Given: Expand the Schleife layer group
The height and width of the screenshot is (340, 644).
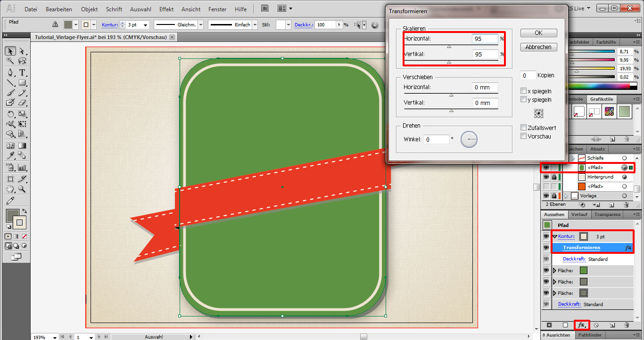Looking at the screenshot, I should coord(573,158).
